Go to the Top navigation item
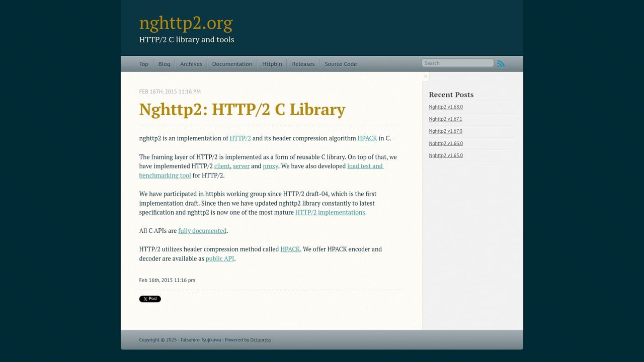Screen dimensions: 644x362 click(143, 64)
